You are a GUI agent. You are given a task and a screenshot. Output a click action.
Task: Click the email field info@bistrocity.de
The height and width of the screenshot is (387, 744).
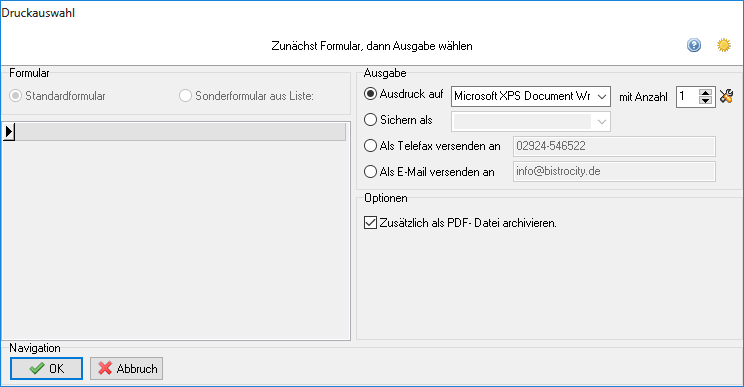(614, 172)
